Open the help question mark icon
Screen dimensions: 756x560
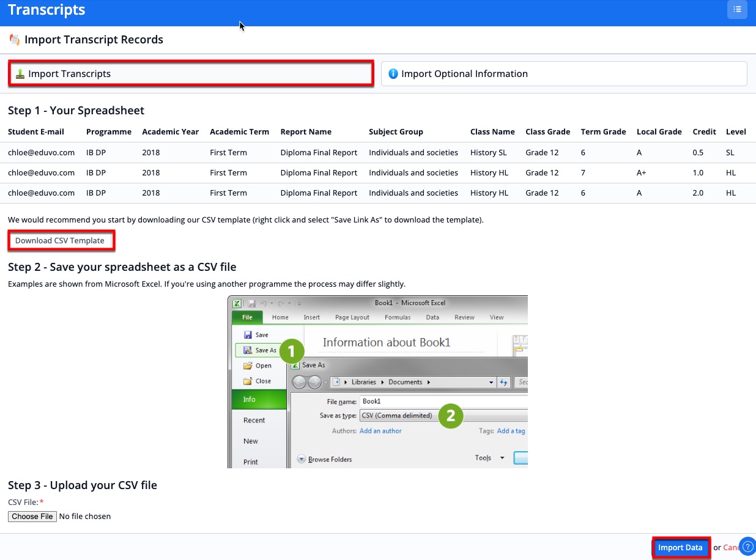click(747, 546)
